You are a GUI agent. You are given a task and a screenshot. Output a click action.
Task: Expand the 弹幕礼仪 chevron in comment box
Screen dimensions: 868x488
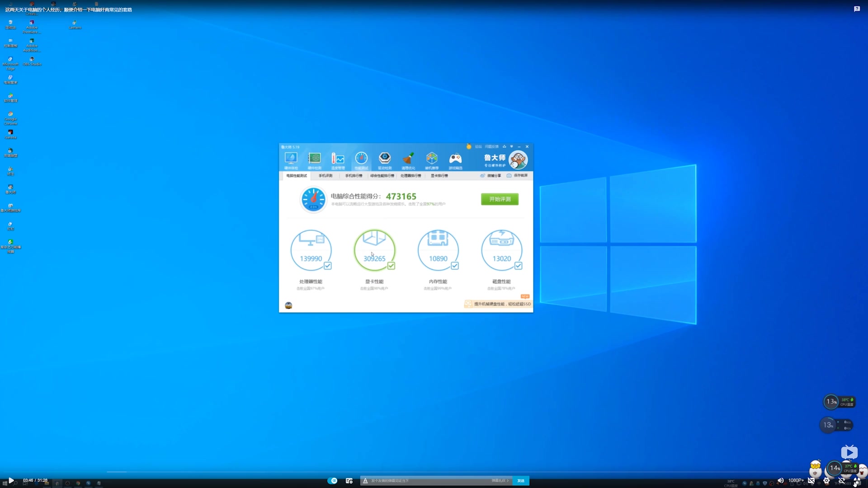click(508, 481)
